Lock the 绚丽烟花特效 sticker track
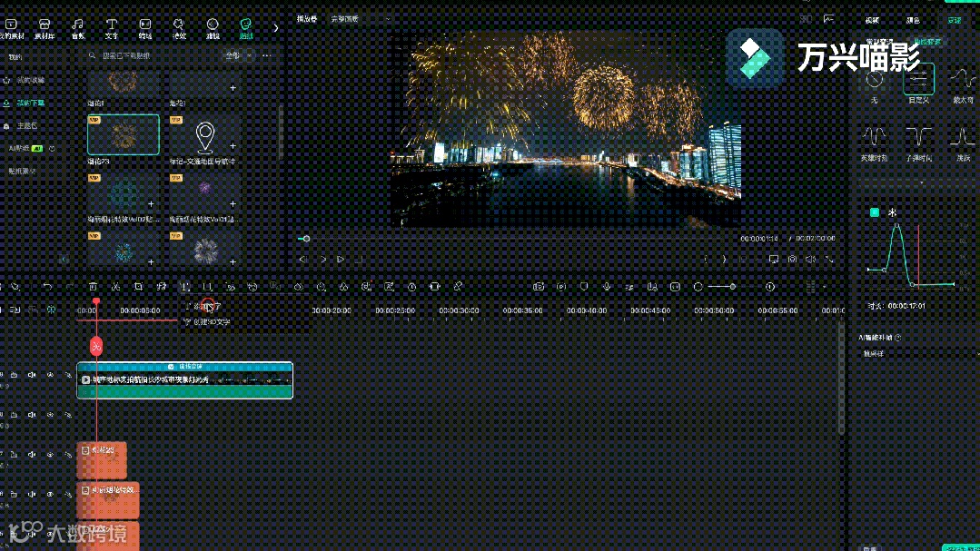This screenshot has height=551, width=980. click(x=14, y=494)
